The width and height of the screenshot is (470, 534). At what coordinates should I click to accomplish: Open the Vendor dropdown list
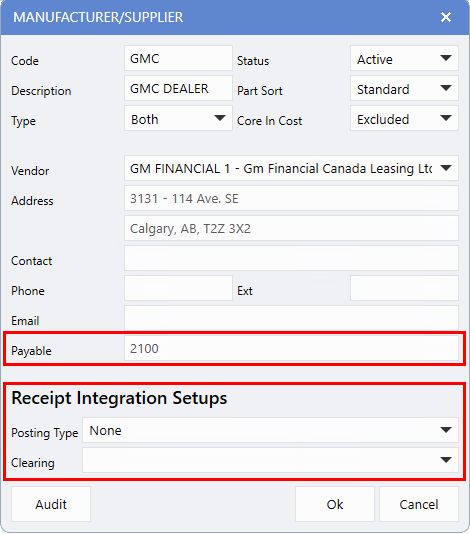point(291,168)
